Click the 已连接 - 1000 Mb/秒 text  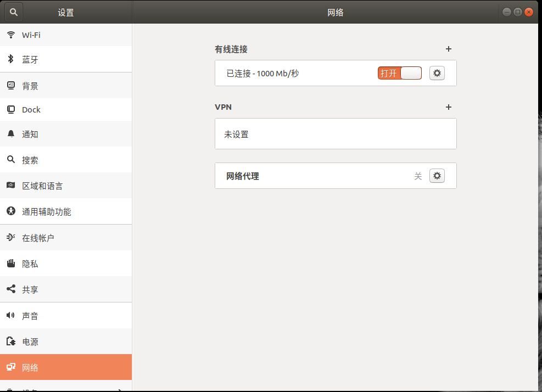pos(262,73)
